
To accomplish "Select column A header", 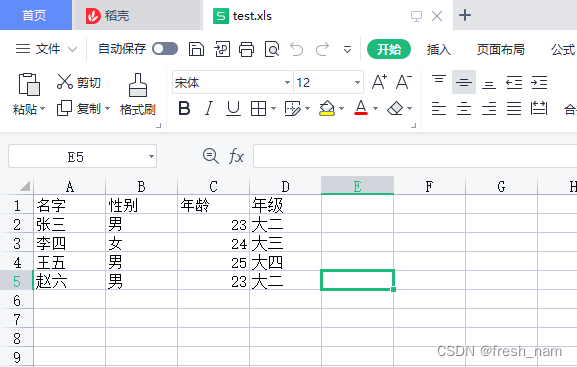I will tap(70, 186).
